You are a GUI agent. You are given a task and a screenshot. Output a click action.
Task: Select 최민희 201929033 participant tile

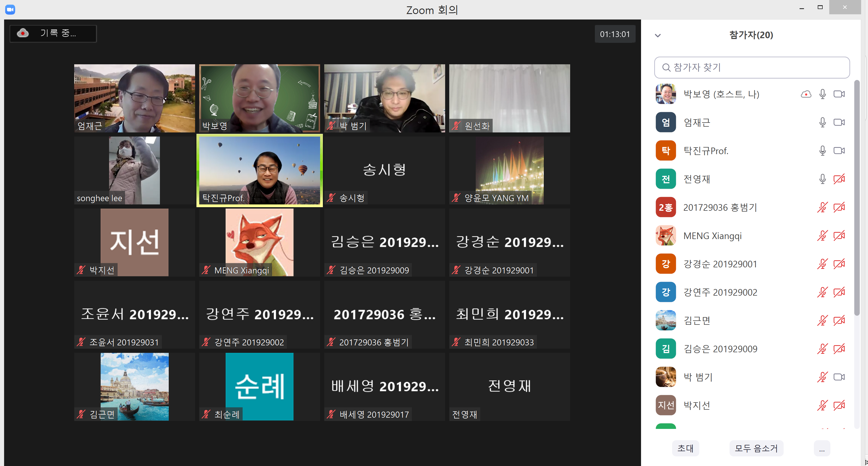pyautogui.click(x=509, y=314)
